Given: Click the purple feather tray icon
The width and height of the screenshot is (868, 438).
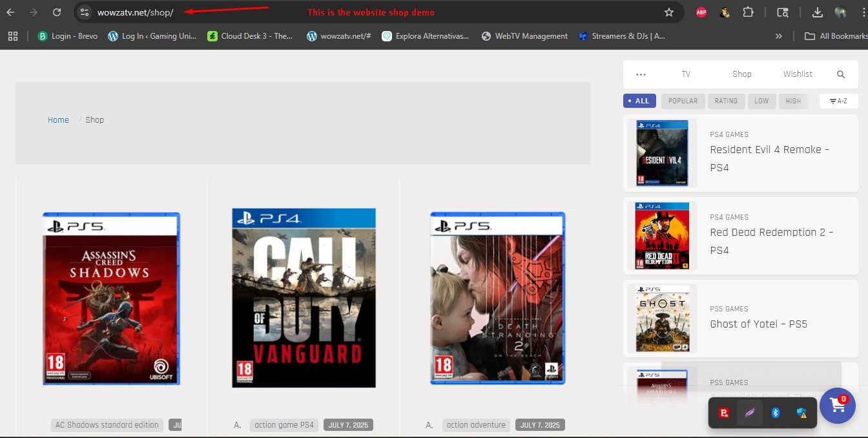Looking at the screenshot, I should click(x=750, y=413).
